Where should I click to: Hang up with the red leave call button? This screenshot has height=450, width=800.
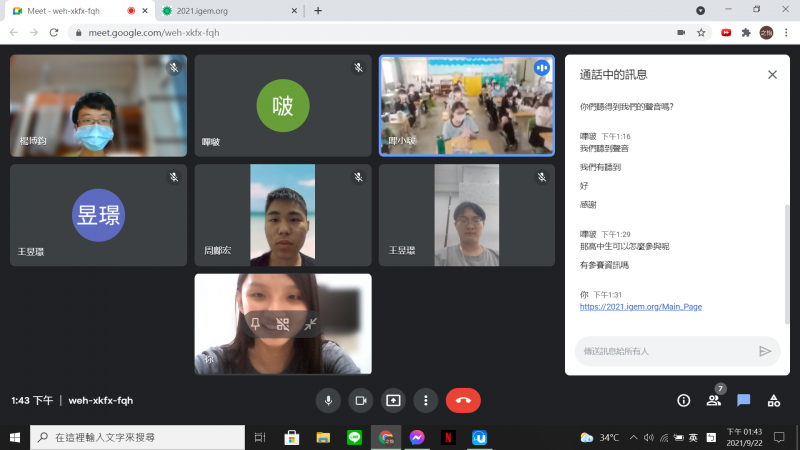[463, 400]
